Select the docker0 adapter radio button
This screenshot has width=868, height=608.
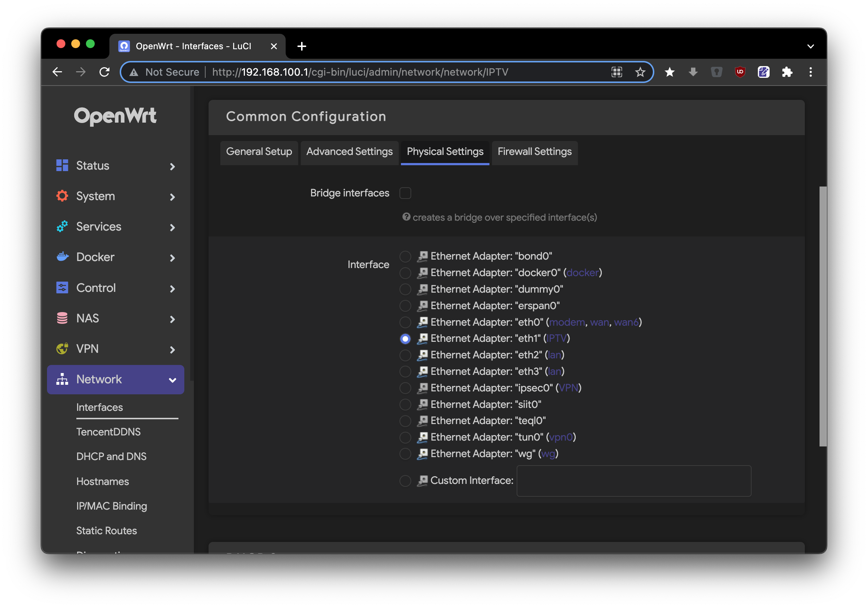click(x=405, y=273)
